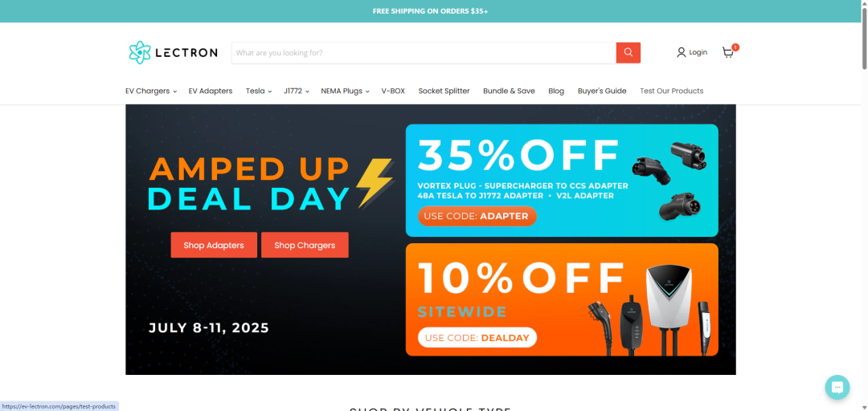The height and width of the screenshot is (411, 868).
Task: Click the page vertical scrollbar
Action: pyautogui.click(x=864, y=205)
